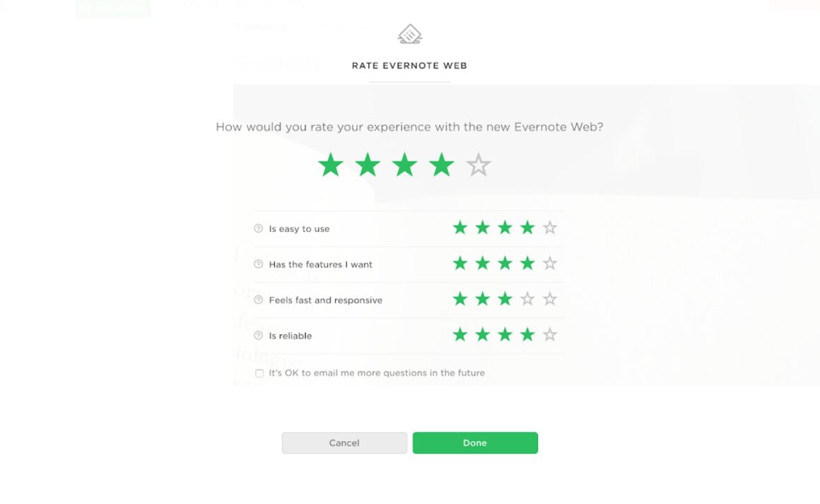The height and width of the screenshot is (504, 820).
Task: Lower "Feels fast and responsive" to two stars
Action: point(482,298)
